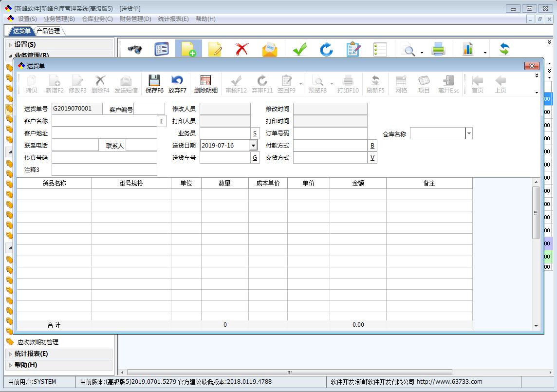Click the Delete Detail (删除明细) icon
557x392 pixels.
click(x=205, y=83)
